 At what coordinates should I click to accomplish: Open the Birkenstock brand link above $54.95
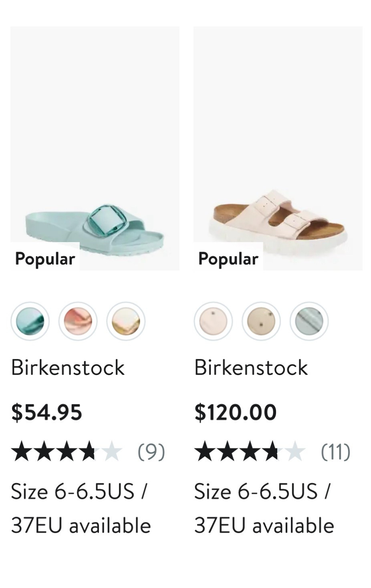pyautogui.click(x=68, y=367)
